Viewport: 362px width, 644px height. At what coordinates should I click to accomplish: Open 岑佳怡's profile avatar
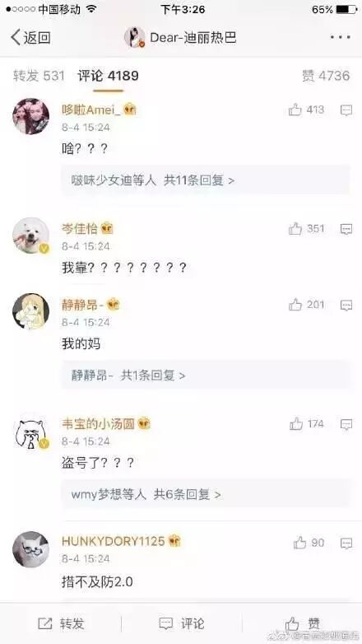pyautogui.click(x=30, y=236)
